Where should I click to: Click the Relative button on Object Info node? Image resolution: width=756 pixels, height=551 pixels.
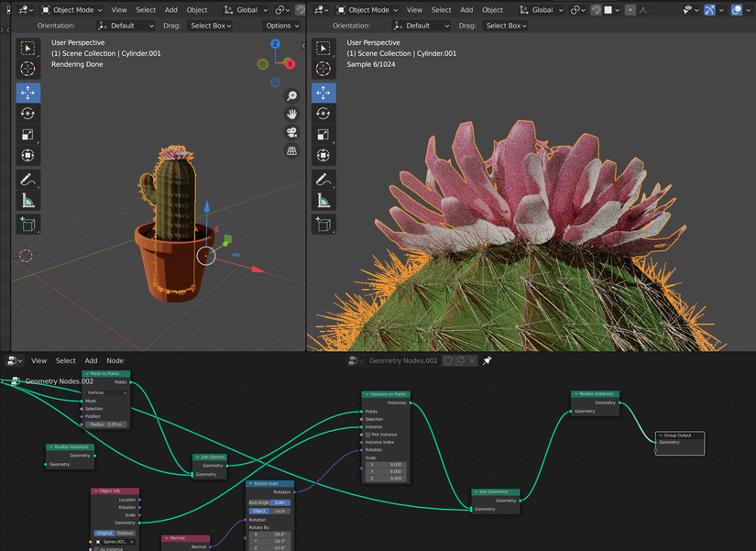pos(126,533)
